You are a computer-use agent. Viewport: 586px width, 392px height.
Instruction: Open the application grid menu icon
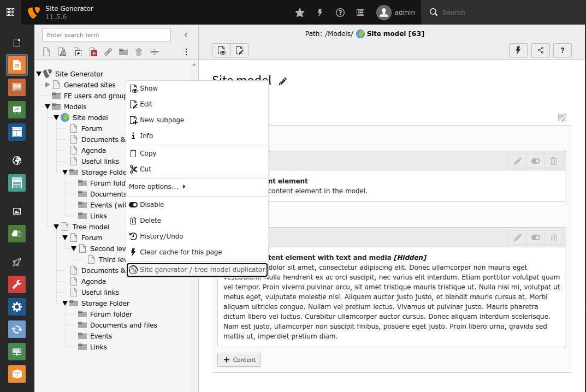[10, 12]
